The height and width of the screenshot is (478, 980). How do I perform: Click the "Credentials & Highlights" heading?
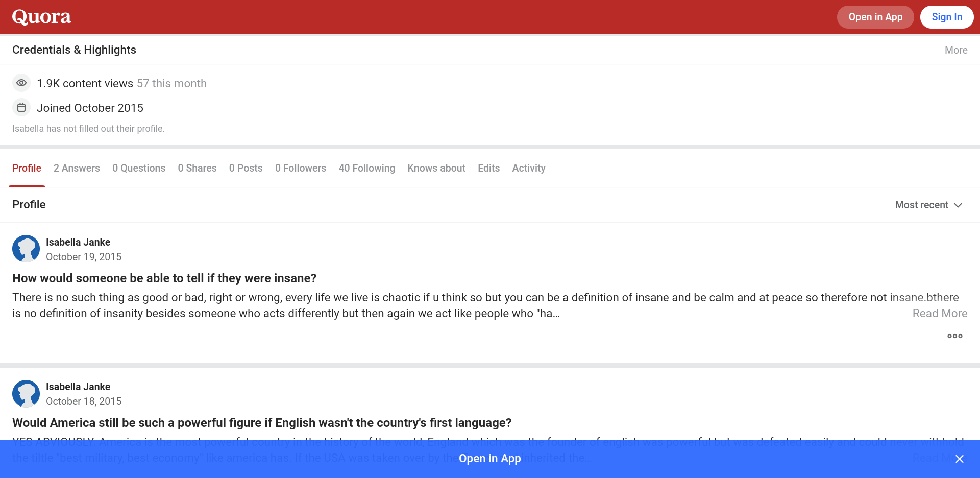tap(74, 50)
